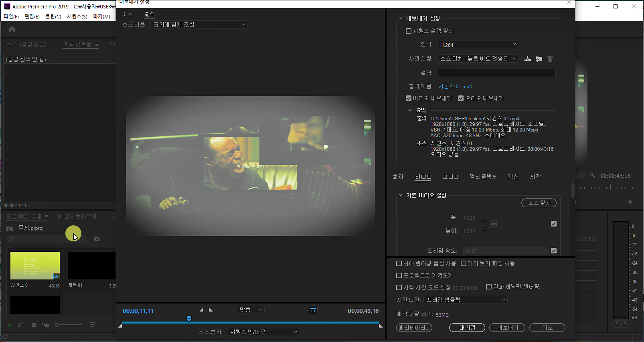644x342 pixels.
Task: Toggle aspect ratio correction icon
Action: [x=313, y=310]
